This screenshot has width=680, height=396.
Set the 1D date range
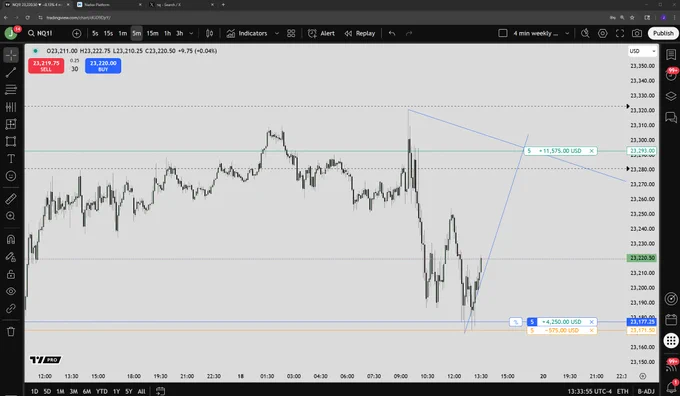pos(34,391)
